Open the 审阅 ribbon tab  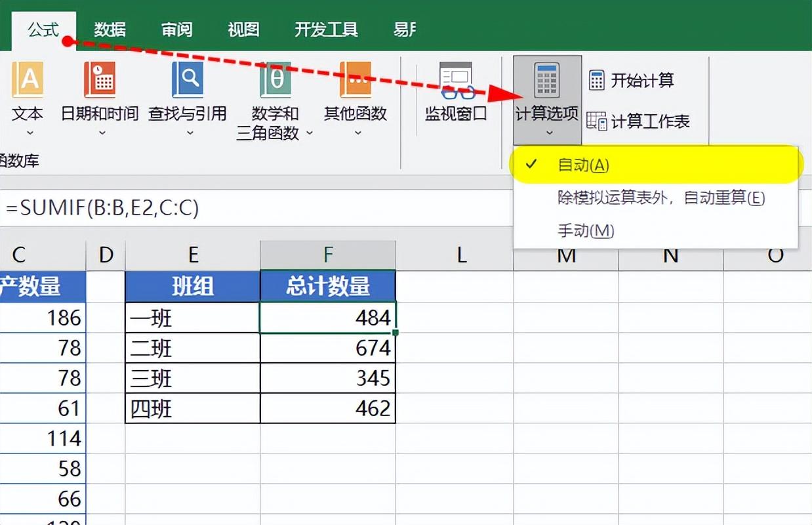point(177,30)
